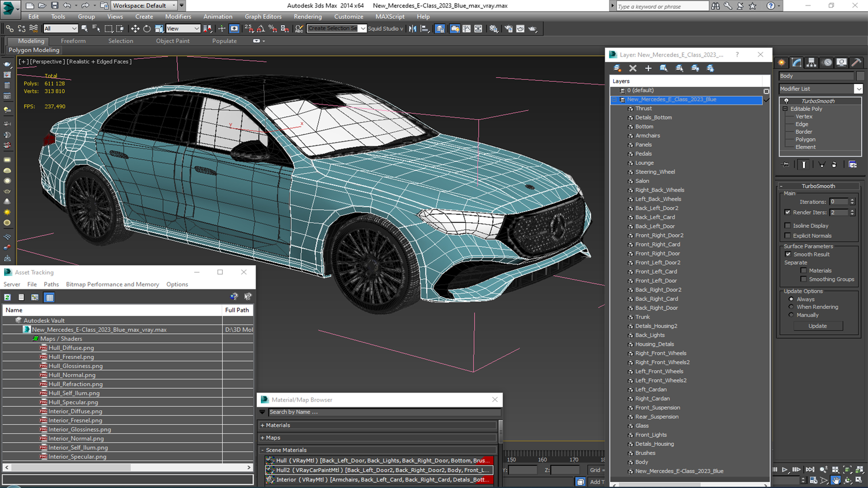Open the Modifiers menu
The image size is (868, 488).
[x=178, y=17]
